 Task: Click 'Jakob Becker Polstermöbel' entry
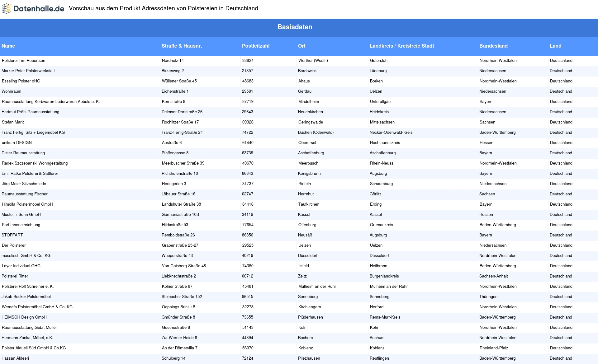(x=26, y=297)
